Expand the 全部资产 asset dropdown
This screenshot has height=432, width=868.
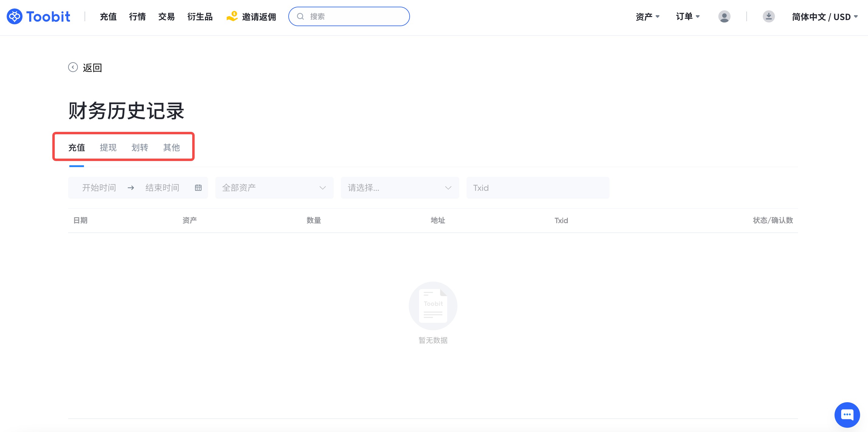pos(274,188)
